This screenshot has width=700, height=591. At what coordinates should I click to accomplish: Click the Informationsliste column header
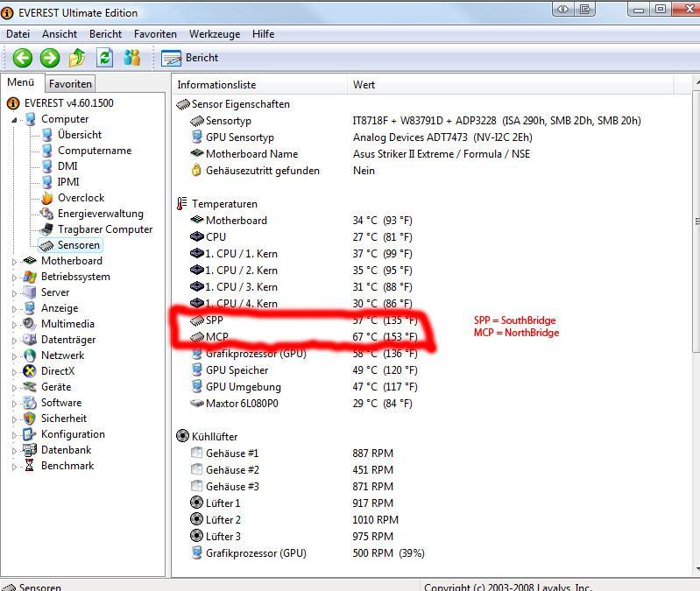259,85
